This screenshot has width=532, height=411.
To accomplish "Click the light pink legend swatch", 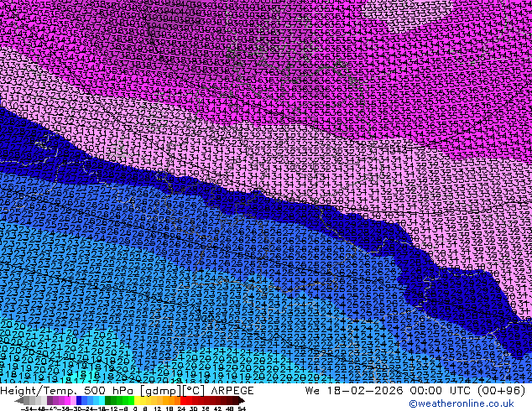I will point(73,400).
